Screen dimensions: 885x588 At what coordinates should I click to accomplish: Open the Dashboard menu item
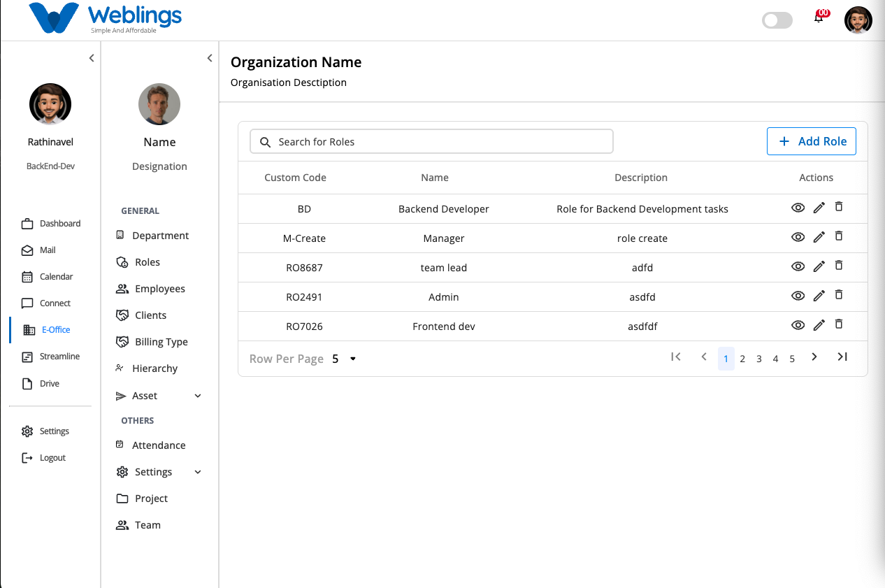tap(51, 224)
